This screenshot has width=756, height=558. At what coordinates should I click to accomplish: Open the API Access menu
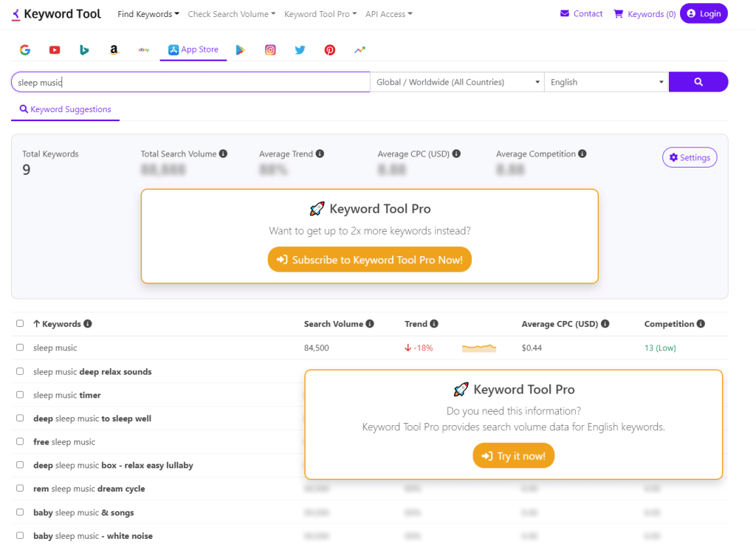pyautogui.click(x=388, y=13)
